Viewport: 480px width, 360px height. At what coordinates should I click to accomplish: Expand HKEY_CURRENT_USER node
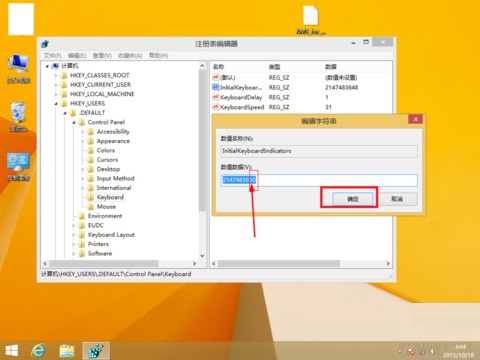point(56,85)
